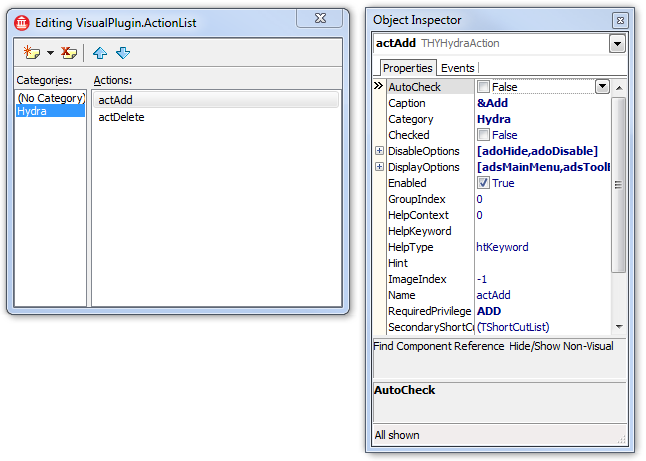Close the Object Inspector panel
The width and height of the screenshot is (646, 461).
pyautogui.click(x=620, y=20)
